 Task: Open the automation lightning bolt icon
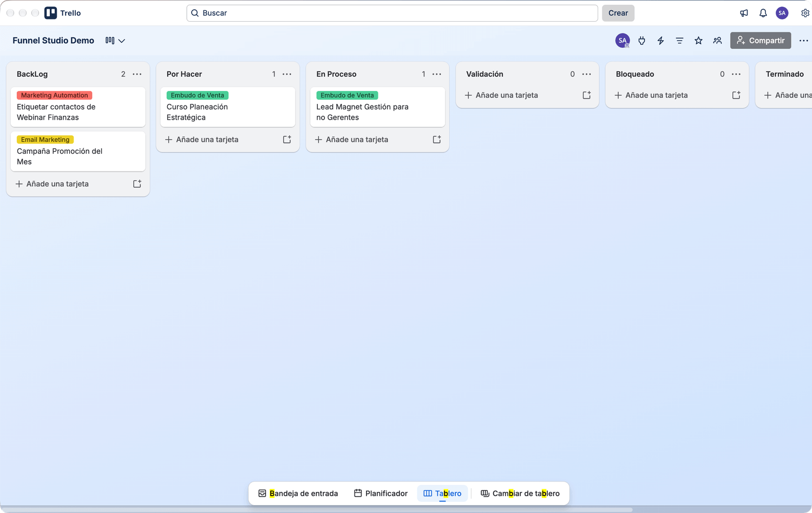coord(661,41)
